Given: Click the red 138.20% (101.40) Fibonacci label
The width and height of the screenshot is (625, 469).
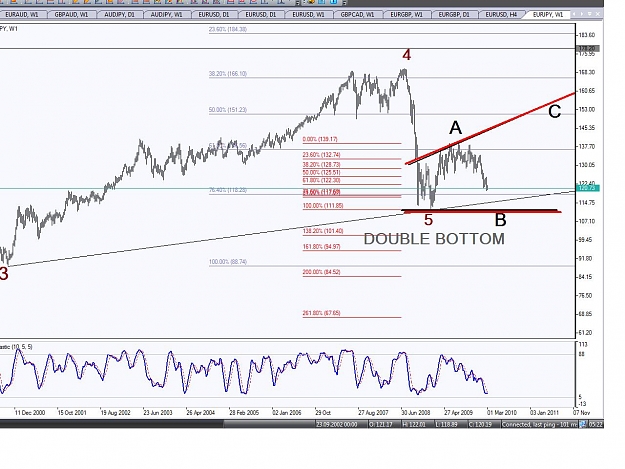Looking at the screenshot, I should pyautogui.click(x=323, y=231).
